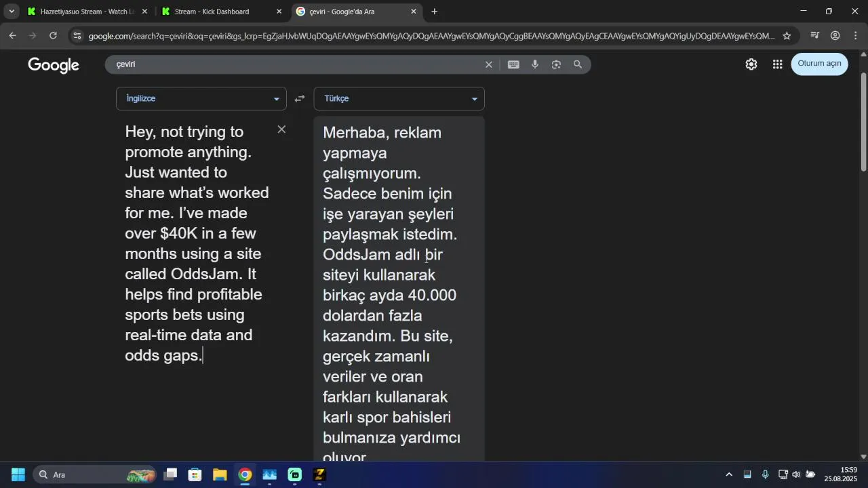Open Google quick settings gear
The image size is (868, 488).
coord(751,64)
